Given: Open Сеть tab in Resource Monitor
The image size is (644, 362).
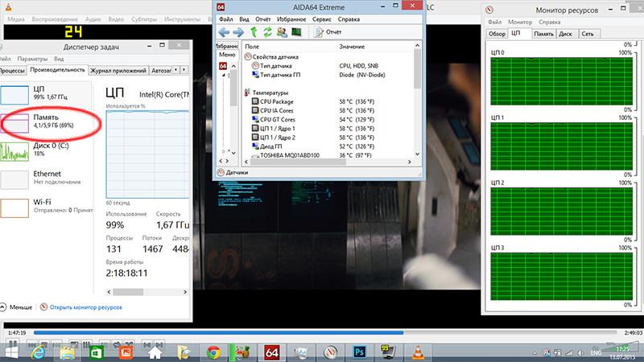Looking at the screenshot, I should 588,34.
